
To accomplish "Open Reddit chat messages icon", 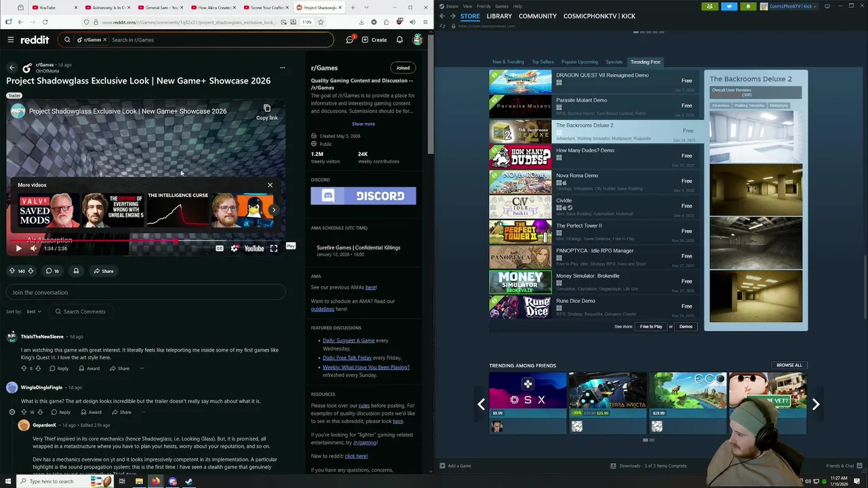I will tap(350, 40).
